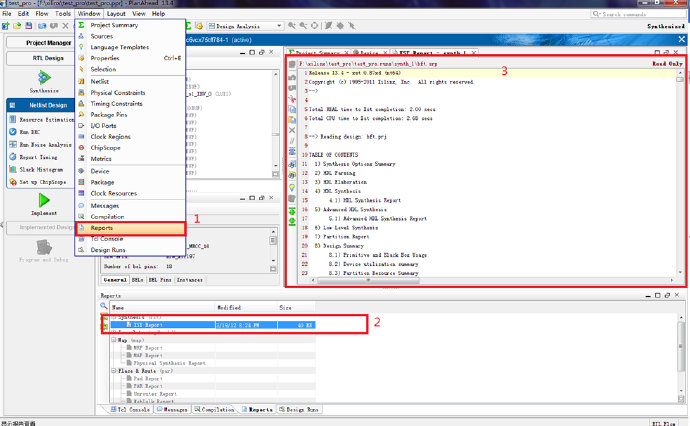Open the File menu
The height and width of the screenshot is (426, 690).
point(7,14)
